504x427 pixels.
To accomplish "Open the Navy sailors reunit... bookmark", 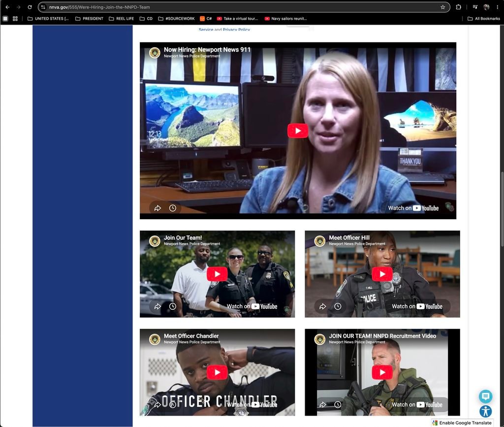I will pos(286,19).
